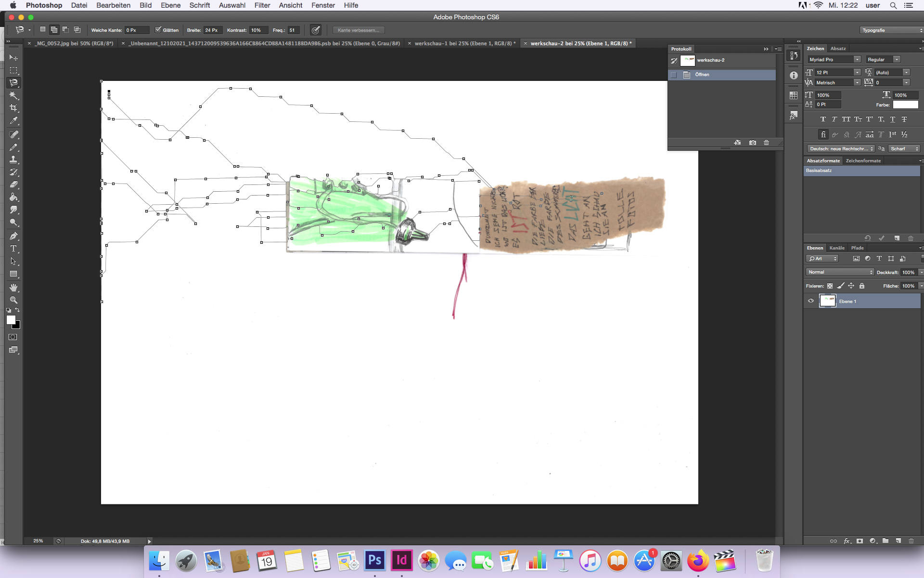Viewport: 924px width, 578px height.
Task: Open InDesign from the dock
Action: click(401, 561)
